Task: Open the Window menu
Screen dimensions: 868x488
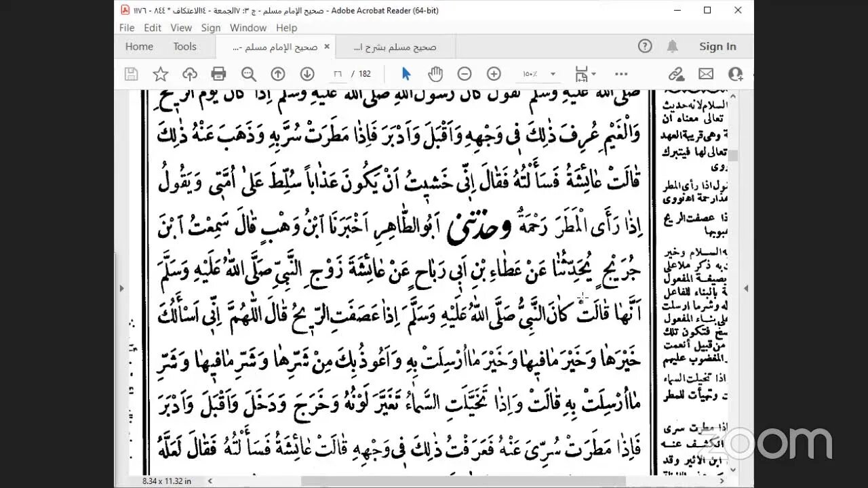Action: pyautogui.click(x=248, y=28)
